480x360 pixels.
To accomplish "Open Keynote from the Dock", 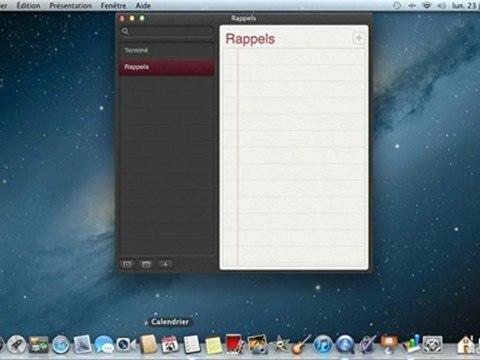I will click(x=389, y=344).
